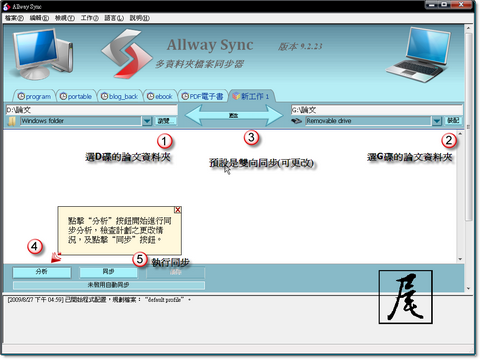480x360 pixels.
Task: Click the Windows folder icon
Action: pyautogui.click(x=12, y=121)
